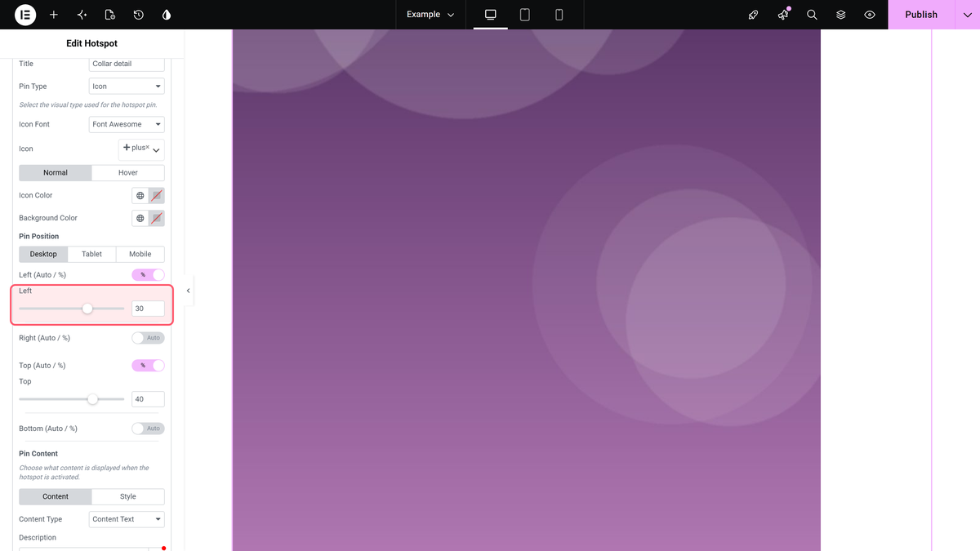980x551 pixels.
Task: Click the Pin Content section label
Action: tap(38, 454)
